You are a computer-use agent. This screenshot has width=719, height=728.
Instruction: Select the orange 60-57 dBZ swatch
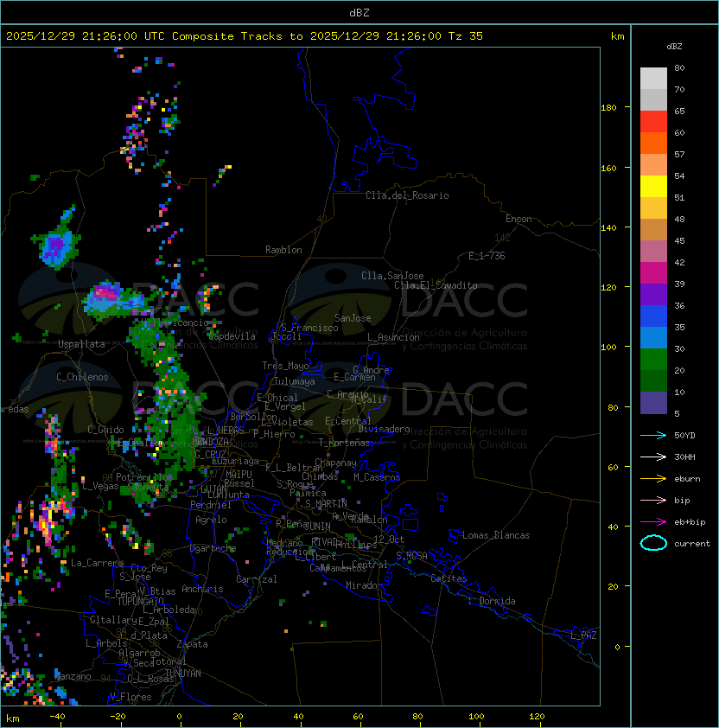[653, 143]
